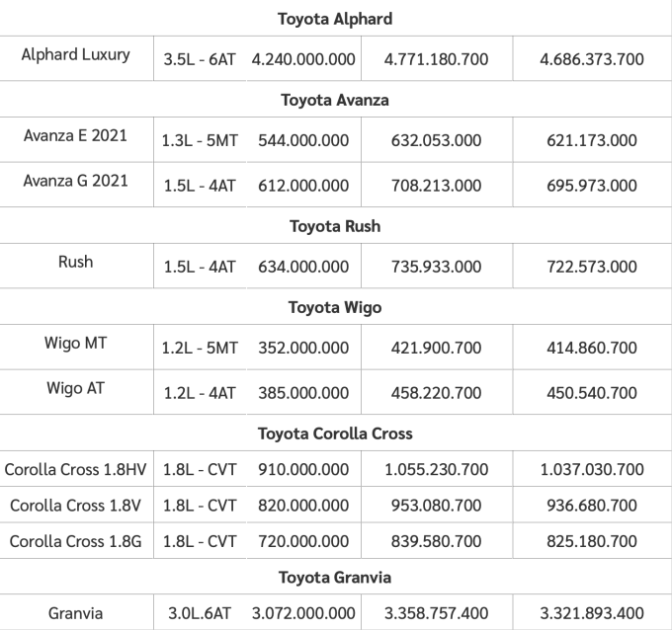This screenshot has height=630, width=672.
Task: Click the 4.240.000.000 price cell
Action: pyautogui.click(x=303, y=59)
